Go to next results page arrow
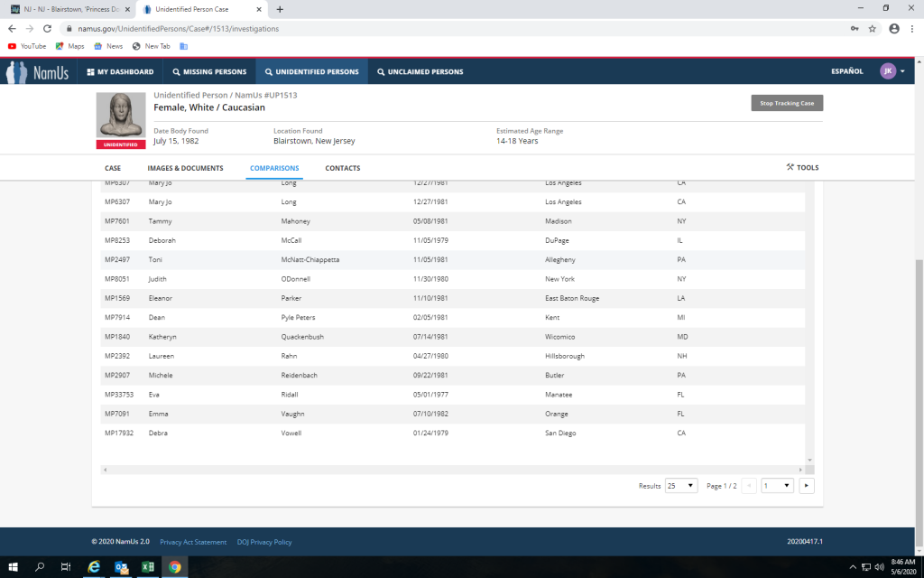The width and height of the screenshot is (924, 578). click(x=807, y=486)
